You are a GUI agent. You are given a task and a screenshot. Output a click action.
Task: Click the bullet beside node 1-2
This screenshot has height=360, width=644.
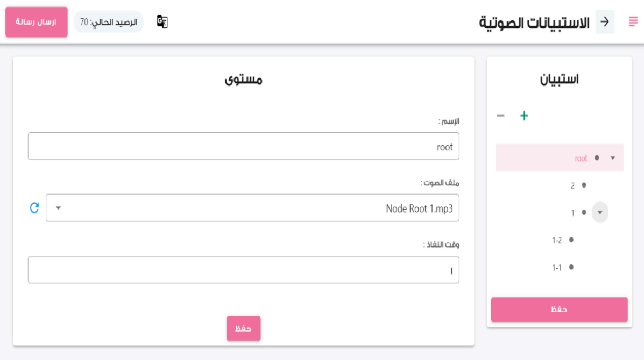(571, 240)
